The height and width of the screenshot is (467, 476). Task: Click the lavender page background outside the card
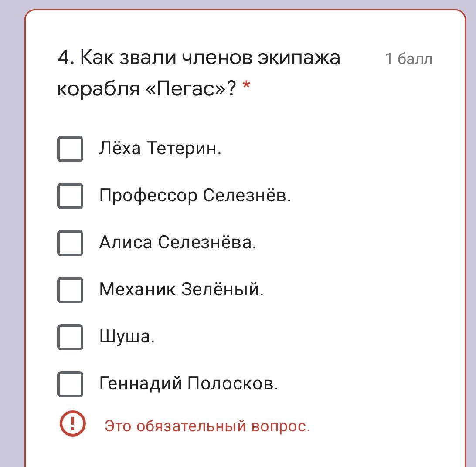11,218
